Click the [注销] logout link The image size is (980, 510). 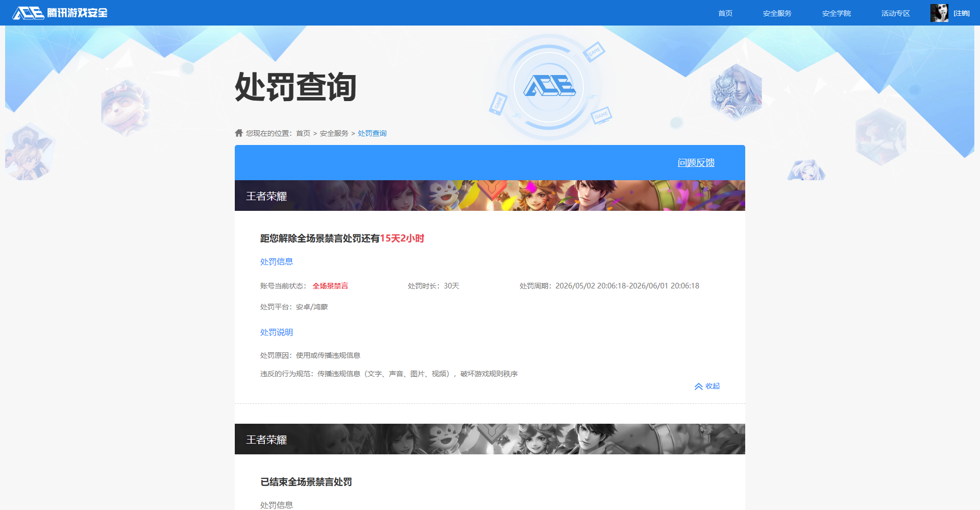[962, 13]
